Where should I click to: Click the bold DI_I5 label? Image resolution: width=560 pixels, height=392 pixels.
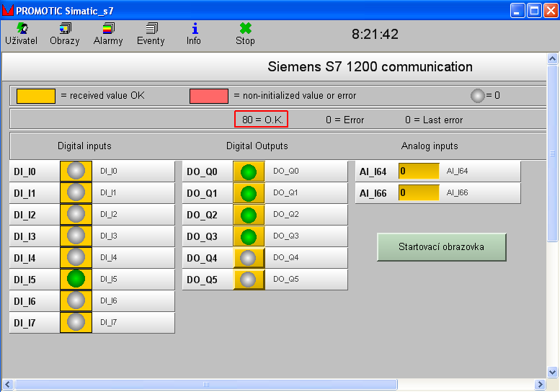point(25,280)
